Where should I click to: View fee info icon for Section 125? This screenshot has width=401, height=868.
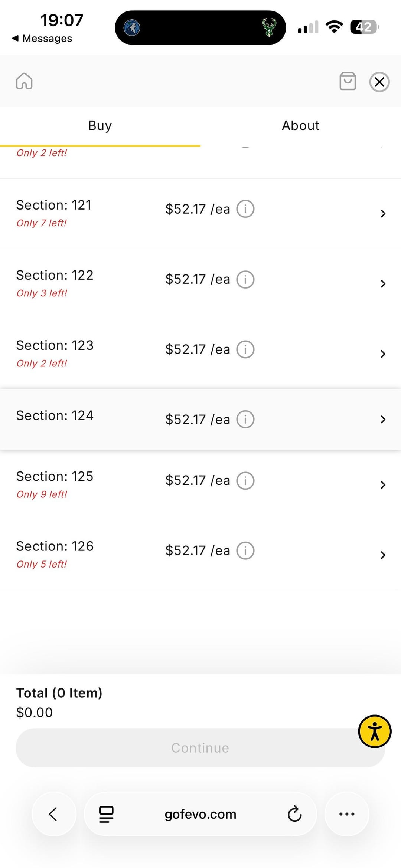click(245, 481)
